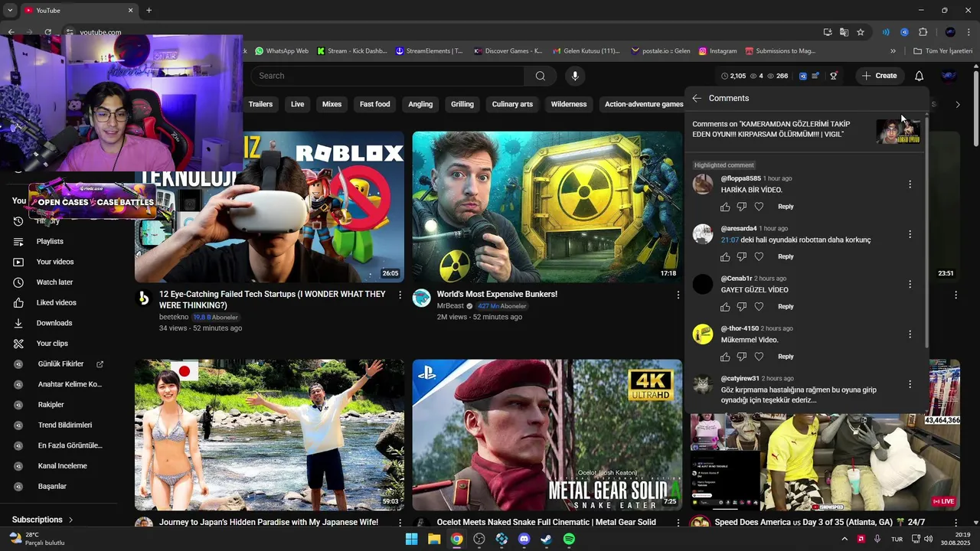
Task: Click the Create button
Action: pos(879,76)
